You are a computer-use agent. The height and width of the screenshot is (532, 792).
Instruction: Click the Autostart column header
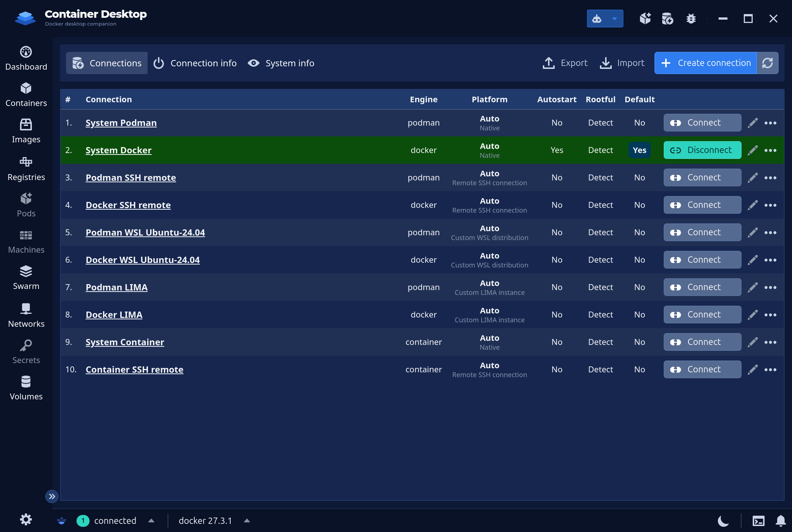coord(557,99)
